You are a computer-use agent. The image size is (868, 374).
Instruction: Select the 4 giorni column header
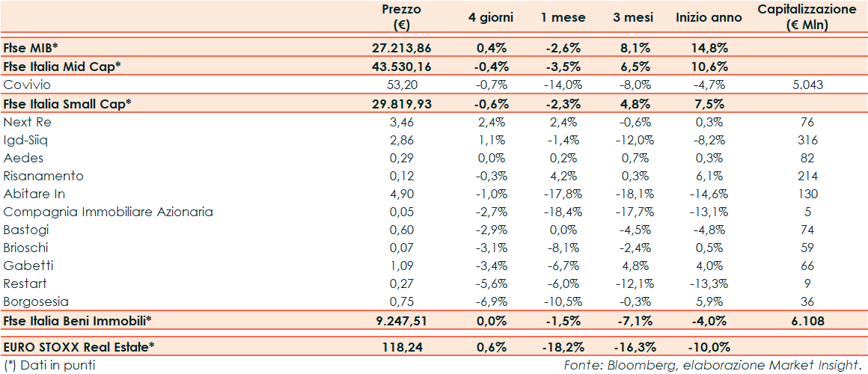click(x=491, y=17)
